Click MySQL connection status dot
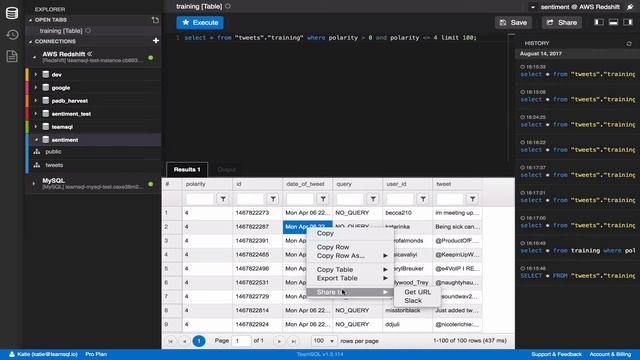This screenshot has height=360, width=640. click(x=151, y=184)
